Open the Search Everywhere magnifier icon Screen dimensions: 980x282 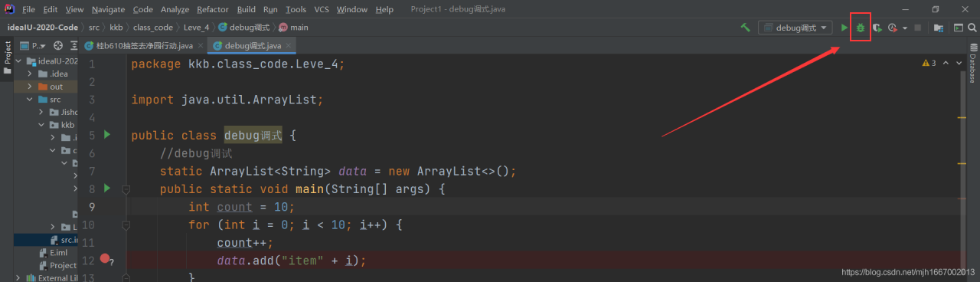point(972,28)
